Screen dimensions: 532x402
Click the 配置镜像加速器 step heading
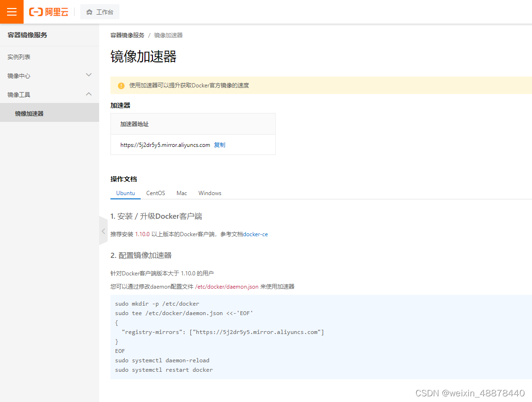141,255
